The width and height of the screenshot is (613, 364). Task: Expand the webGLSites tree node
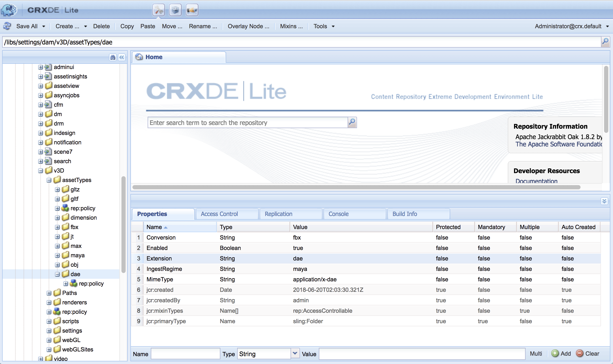(49, 350)
